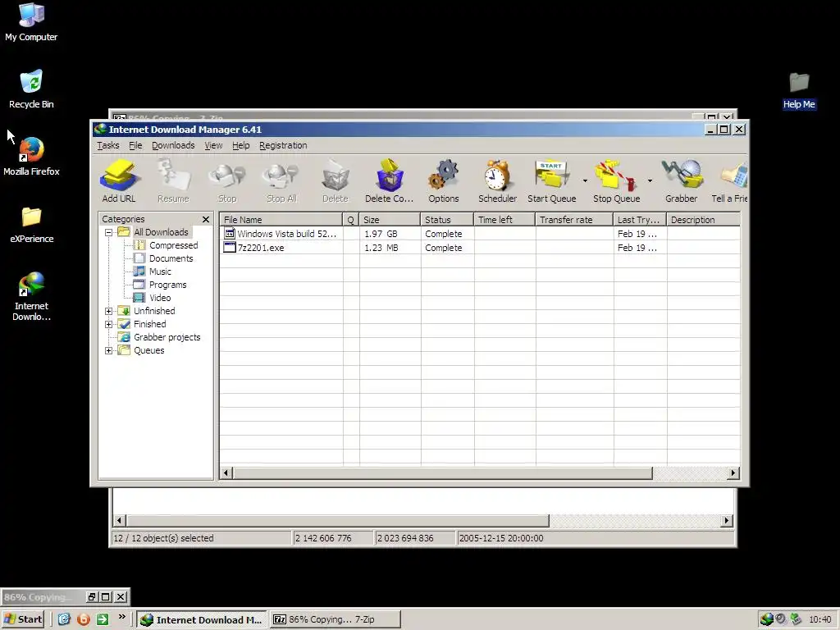Open the Grabber tool icon
This screenshot has height=630, width=840.
tap(682, 180)
